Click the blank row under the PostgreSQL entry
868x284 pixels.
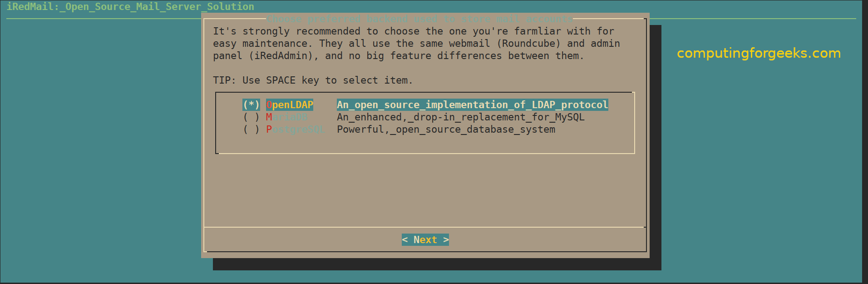425,142
